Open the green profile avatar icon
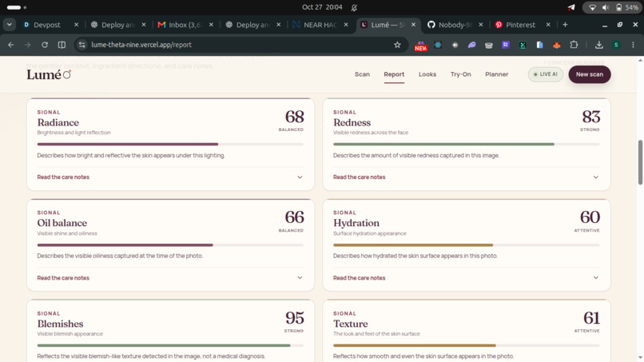Viewport: 644px width, 362px height. coord(616,45)
